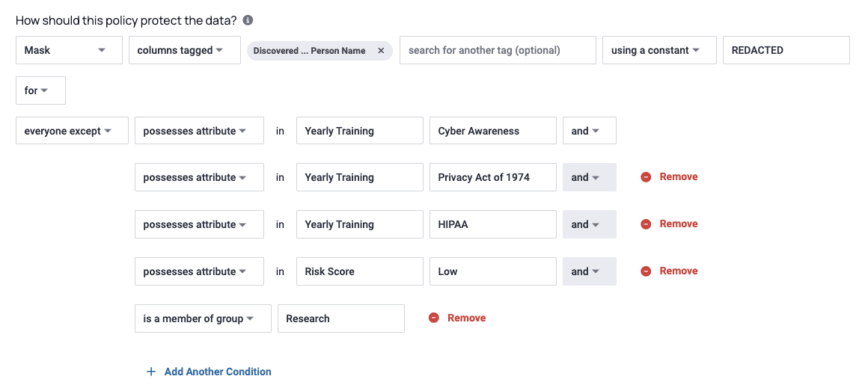Focus the search for another tag field

(x=498, y=50)
